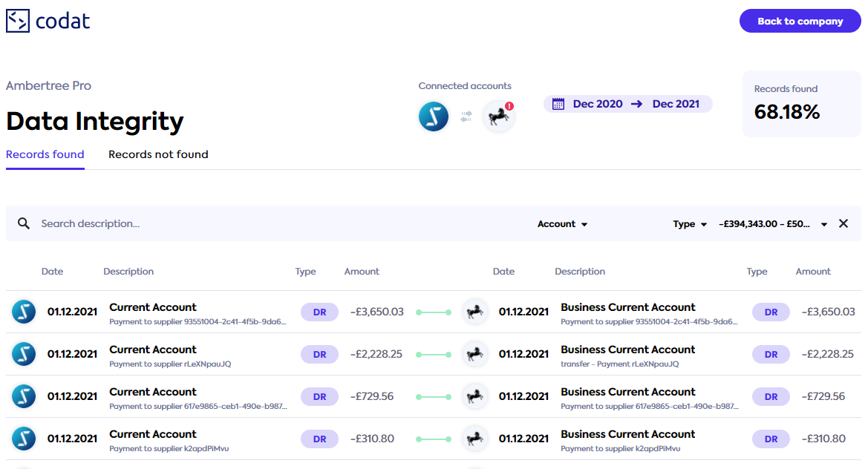Click the Ambertree Pro company name
This screenshot has height=469, width=868.
[x=48, y=86]
